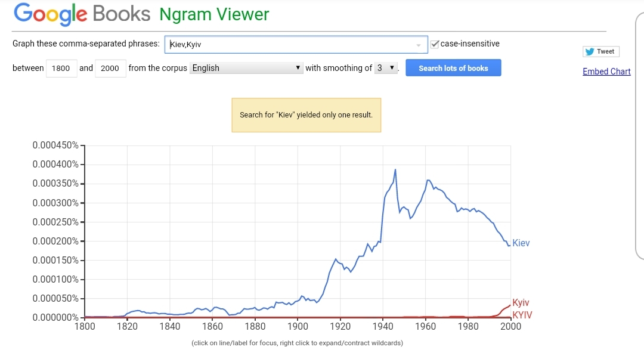The image size is (644, 356).
Task: Click the 1960 mark on the year axis
Action: 426,326
